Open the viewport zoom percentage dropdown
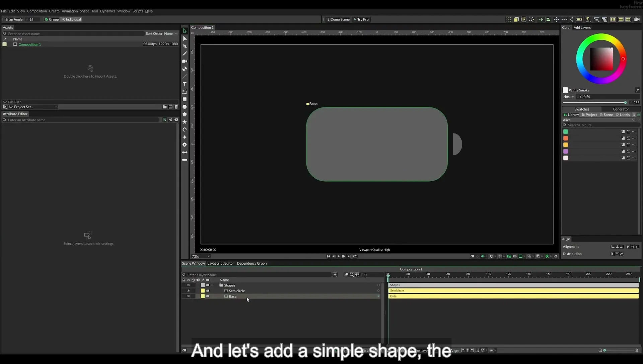643x364 pixels. click(x=201, y=256)
